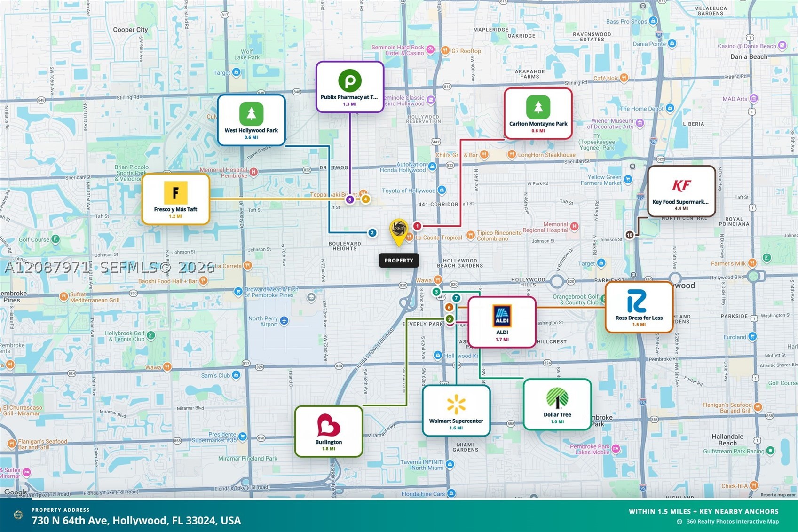Select the blue number 2 route marker
This screenshot has height=532, width=798.
(x=372, y=233)
